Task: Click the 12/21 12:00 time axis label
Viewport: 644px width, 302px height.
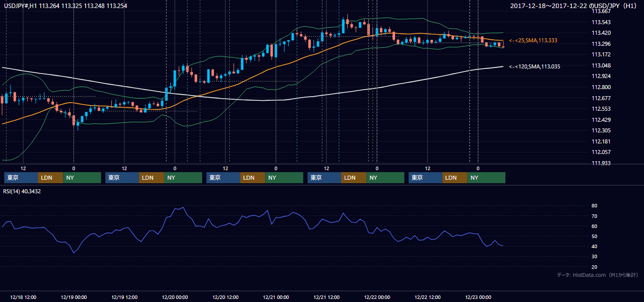Action: coord(327,297)
